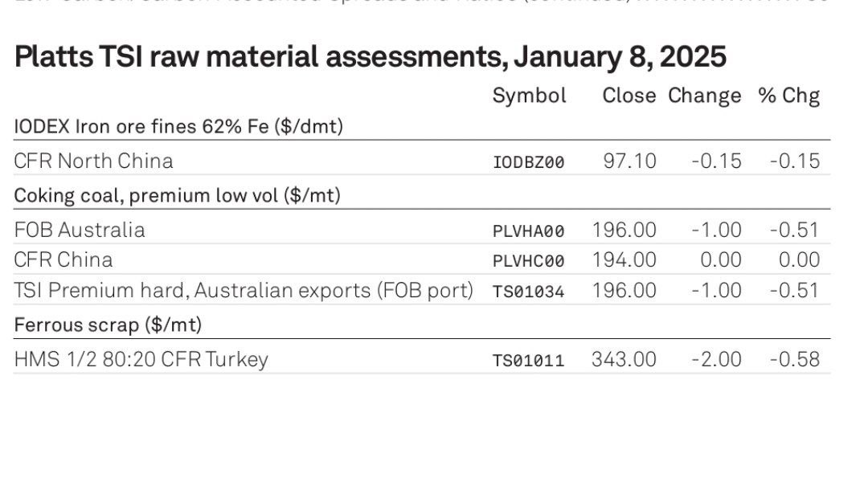Click the IODEX Iron ore fines section label

pos(178,127)
